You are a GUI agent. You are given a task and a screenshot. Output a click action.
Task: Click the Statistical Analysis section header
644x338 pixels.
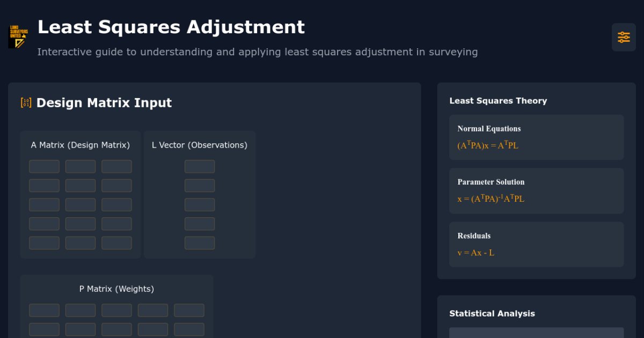(492, 314)
